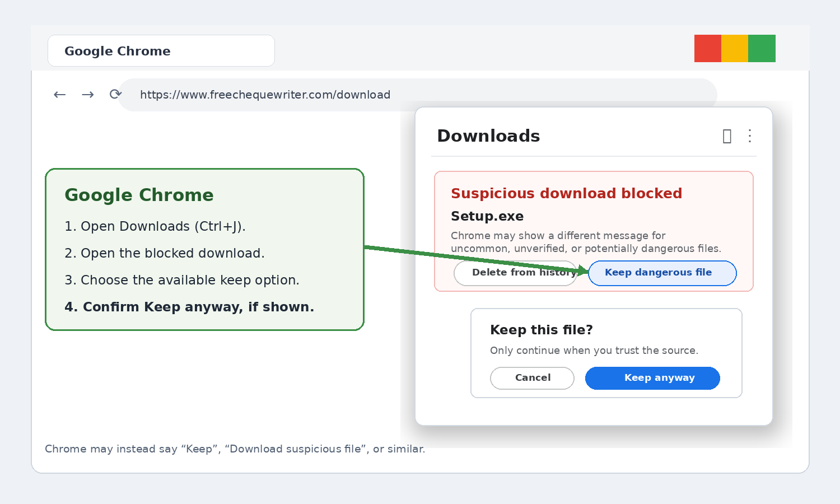Click the footnote about Download suspicious file

(x=235, y=449)
